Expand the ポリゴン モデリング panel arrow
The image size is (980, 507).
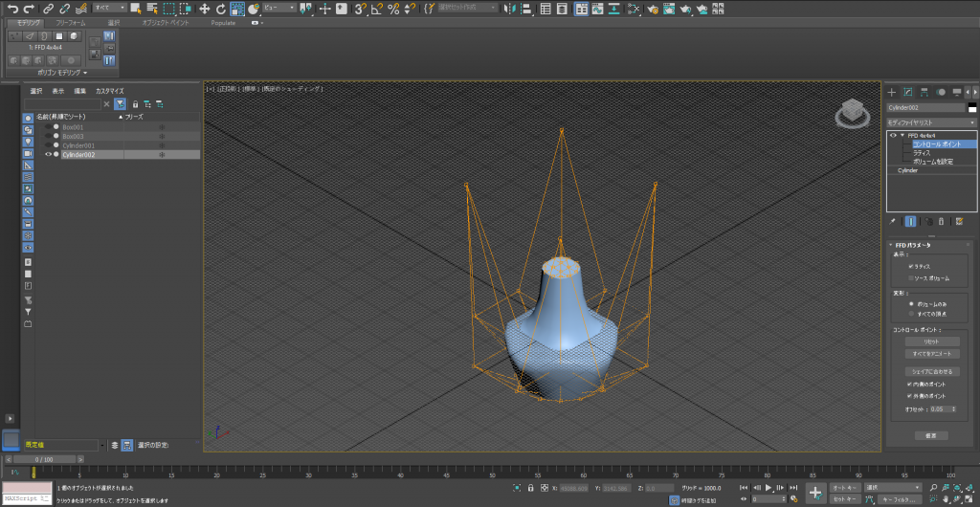pos(85,73)
